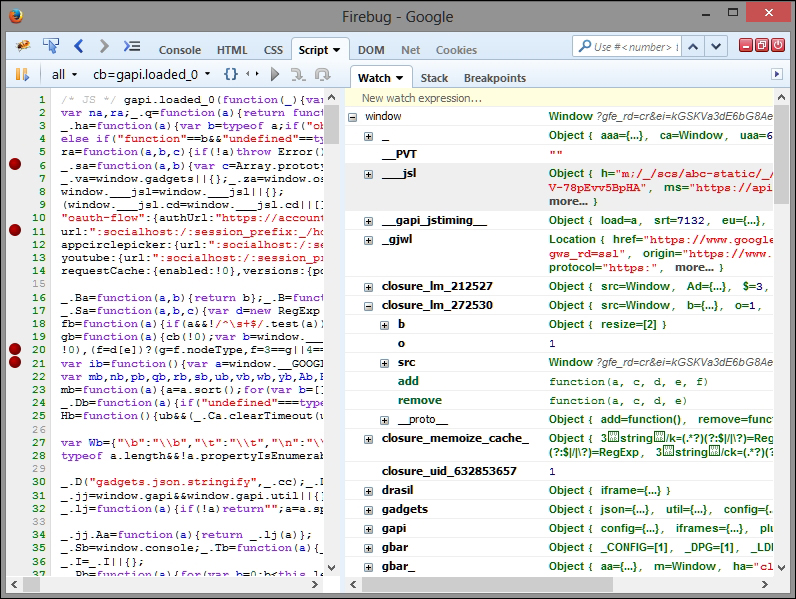Image resolution: width=796 pixels, height=599 pixels.
Task: Go forward with the right arrow
Action: [104, 46]
